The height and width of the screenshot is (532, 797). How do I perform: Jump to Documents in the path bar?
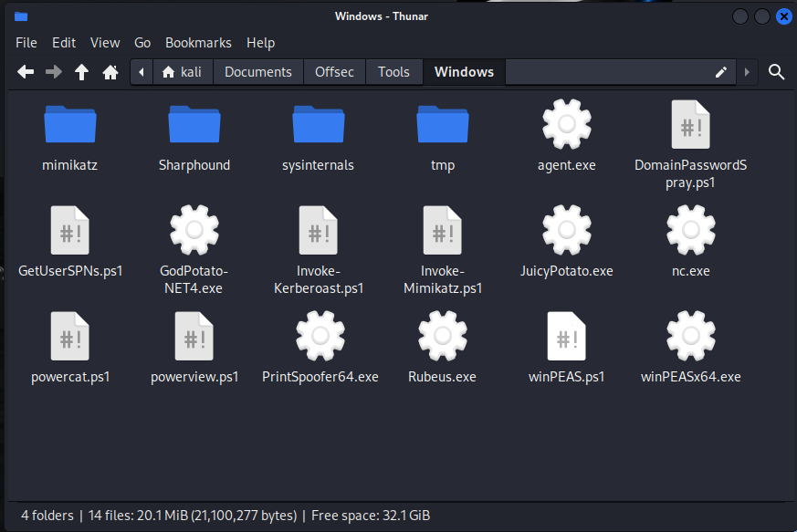click(x=258, y=72)
